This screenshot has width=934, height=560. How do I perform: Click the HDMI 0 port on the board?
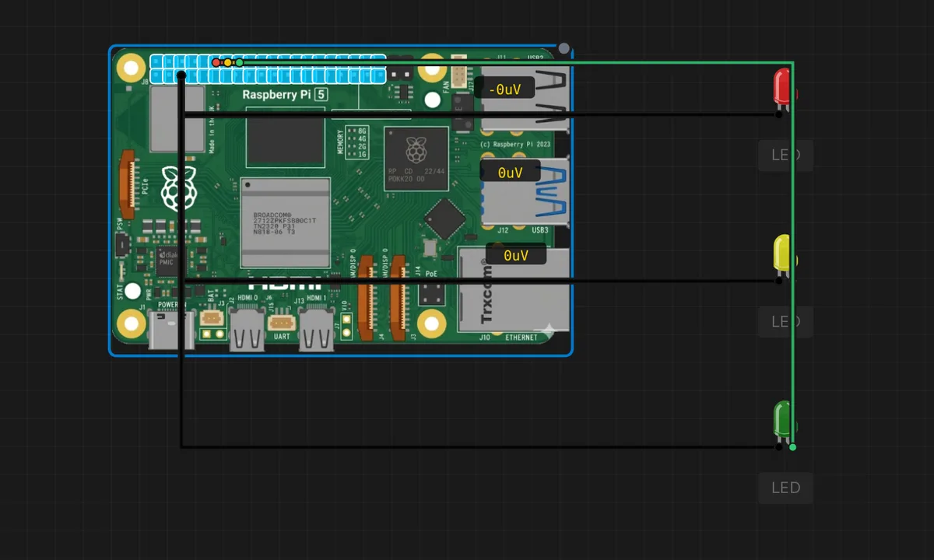coord(248,329)
